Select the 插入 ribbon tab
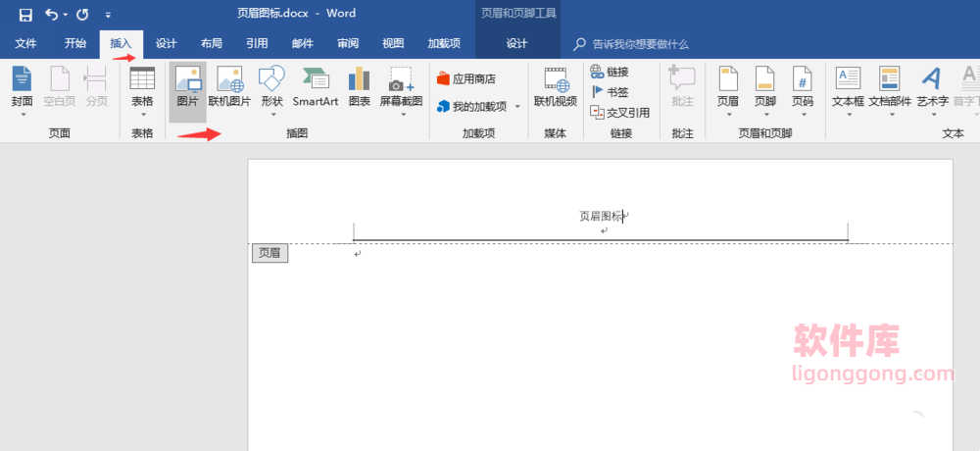Screen dimensions: 980x451 pyautogui.click(x=122, y=44)
